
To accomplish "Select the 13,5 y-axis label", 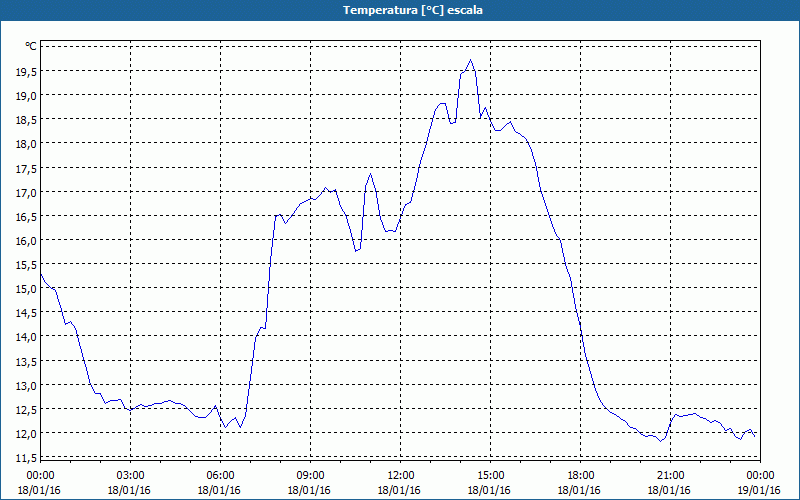I will [x=26, y=362].
